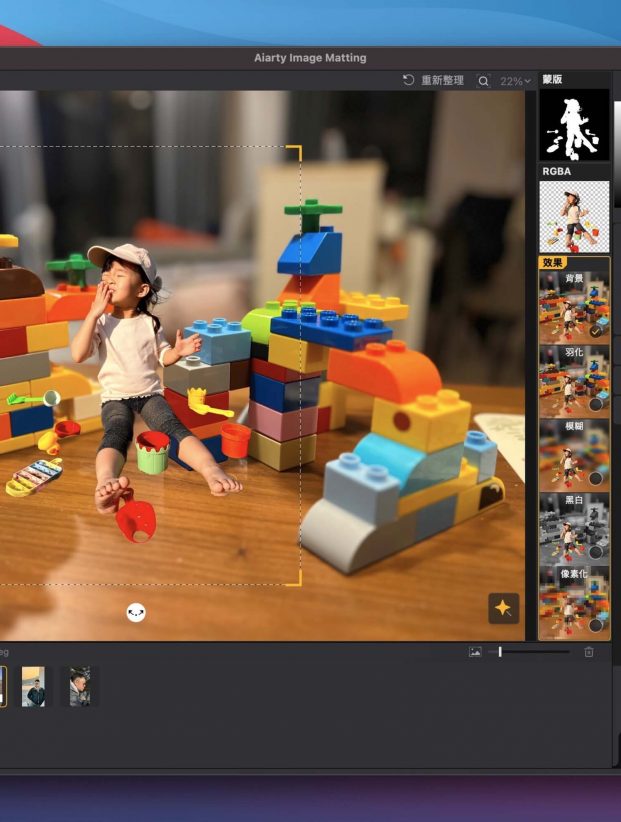621x822 pixels.
Task: Open the 22% zoom level dropdown
Action: [x=516, y=81]
